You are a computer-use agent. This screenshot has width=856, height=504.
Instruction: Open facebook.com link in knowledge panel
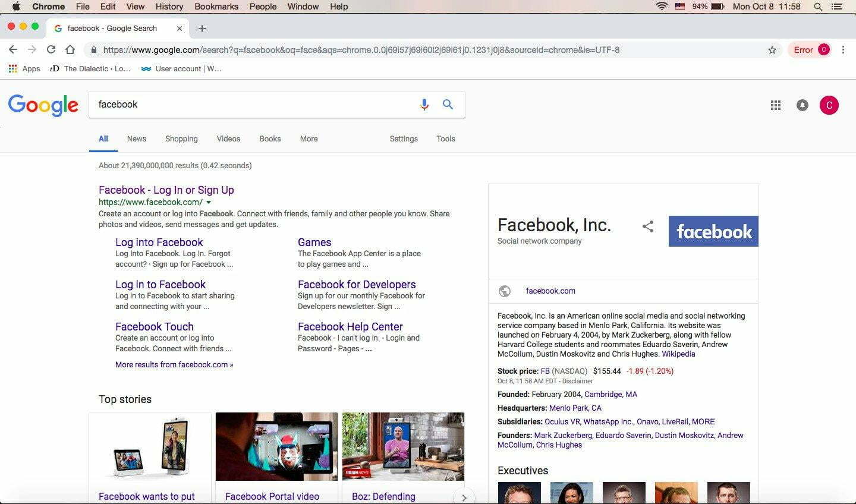point(550,291)
